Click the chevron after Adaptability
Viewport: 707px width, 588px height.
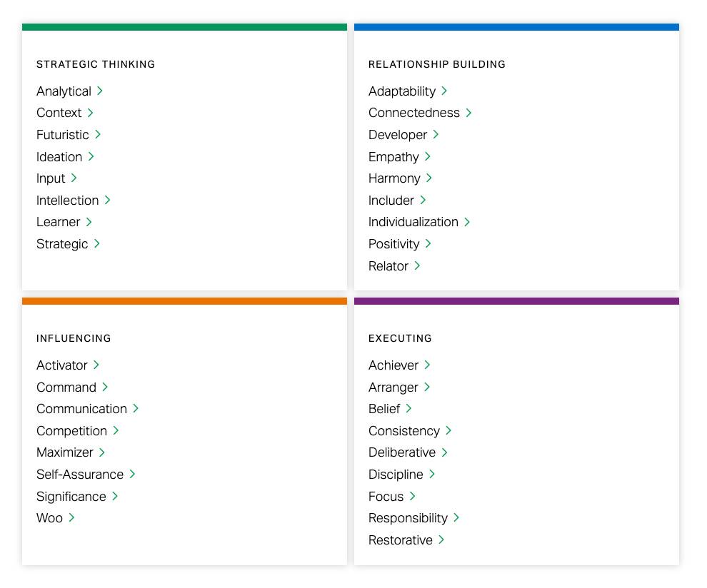444,91
